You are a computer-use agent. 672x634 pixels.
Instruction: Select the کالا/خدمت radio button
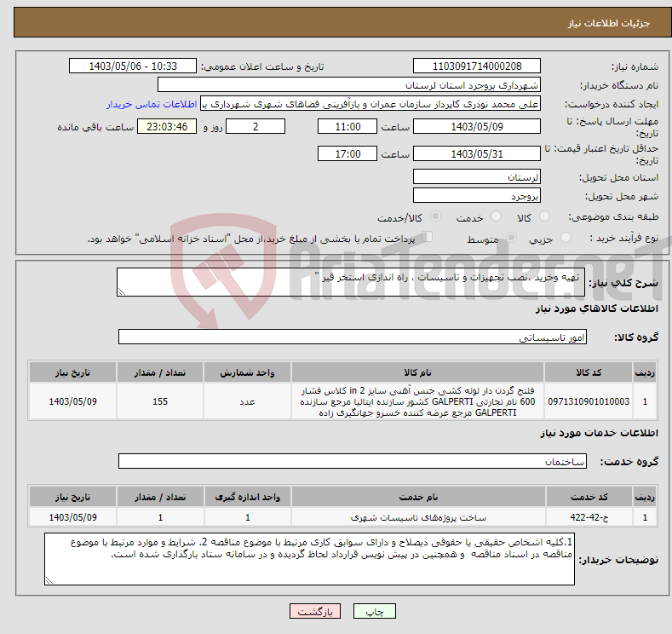click(x=435, y=216)
